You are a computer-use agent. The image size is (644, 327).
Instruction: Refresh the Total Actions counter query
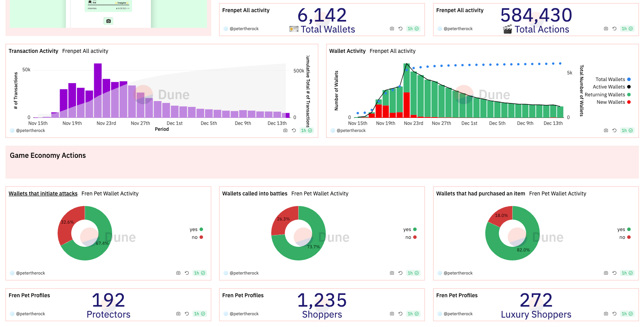(x=615, y=29)
